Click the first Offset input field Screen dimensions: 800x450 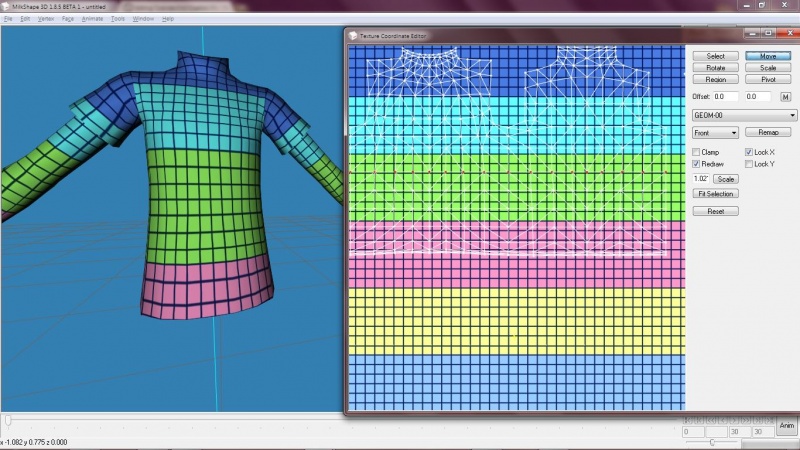(x=725, y=97)
